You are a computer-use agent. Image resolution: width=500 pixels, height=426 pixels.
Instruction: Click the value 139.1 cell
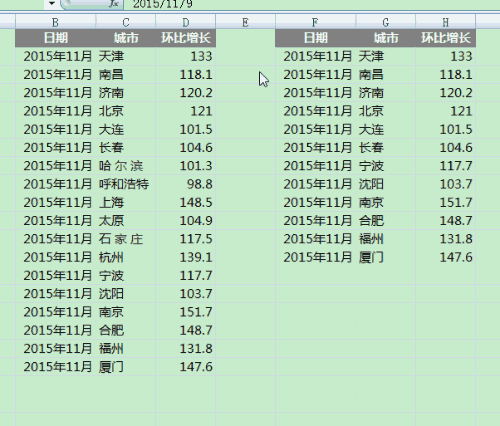[x=186, y=257]
